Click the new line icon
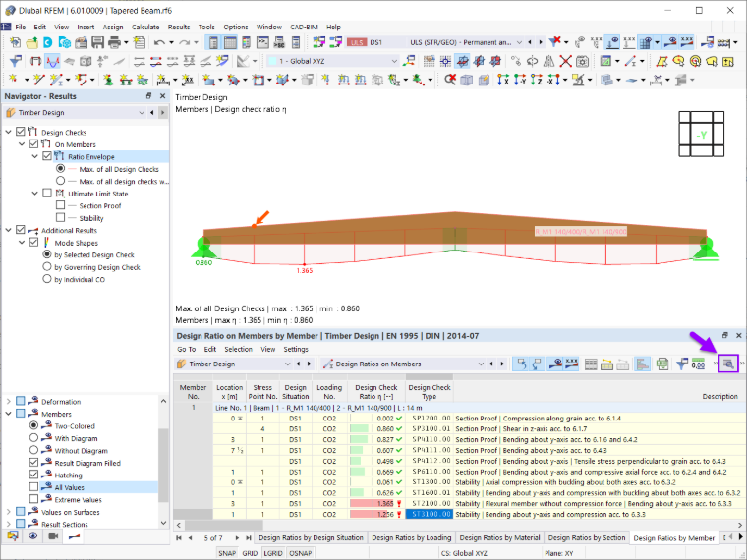This screenshot has width=747, height=560. click(x=39, y=80)
